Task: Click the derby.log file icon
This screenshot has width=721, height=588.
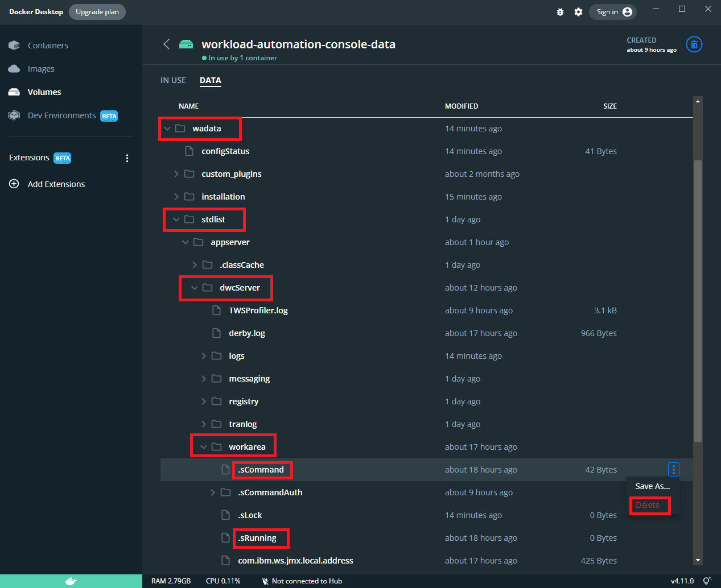Action: click(216, 333)
